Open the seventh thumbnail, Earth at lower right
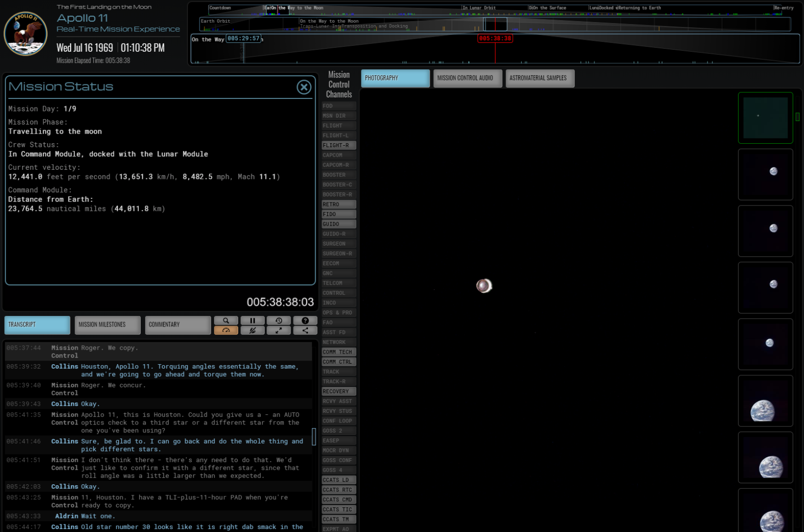 tap(765, 458)
